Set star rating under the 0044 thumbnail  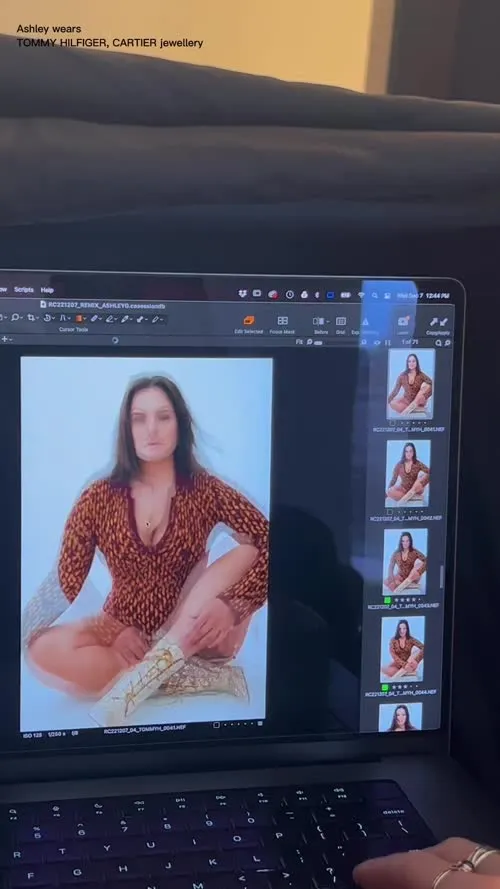click(404, 687)
